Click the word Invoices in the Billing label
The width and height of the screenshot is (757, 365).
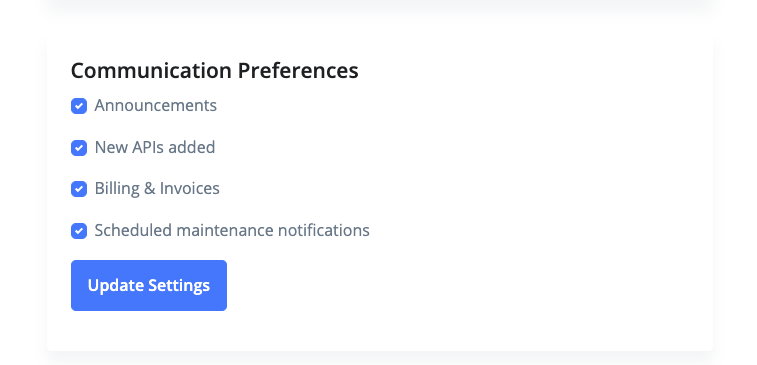tap(189, 188)
